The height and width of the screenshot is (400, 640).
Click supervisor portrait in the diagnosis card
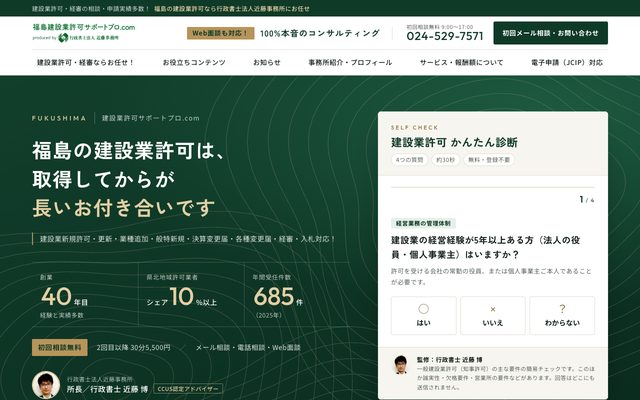[401, 364]
